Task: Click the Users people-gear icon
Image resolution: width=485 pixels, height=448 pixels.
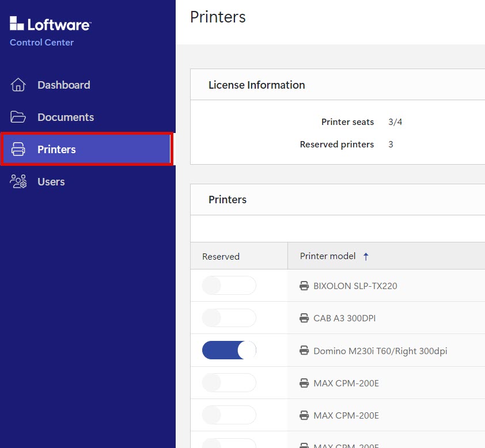Action: (18, 182)
